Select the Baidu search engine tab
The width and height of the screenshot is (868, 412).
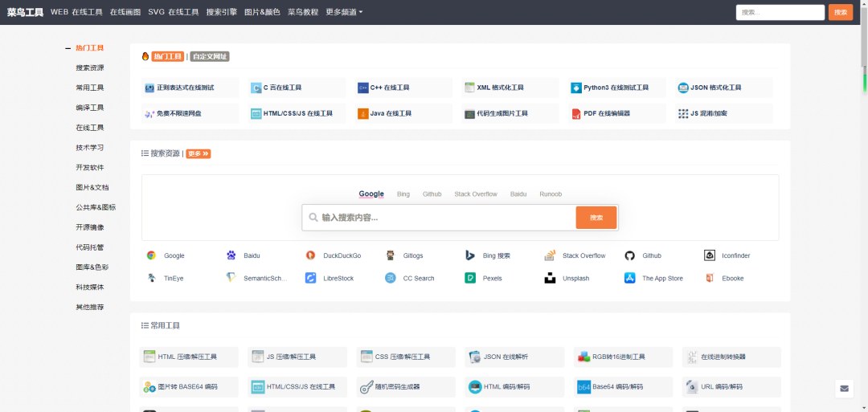[518, 194]
